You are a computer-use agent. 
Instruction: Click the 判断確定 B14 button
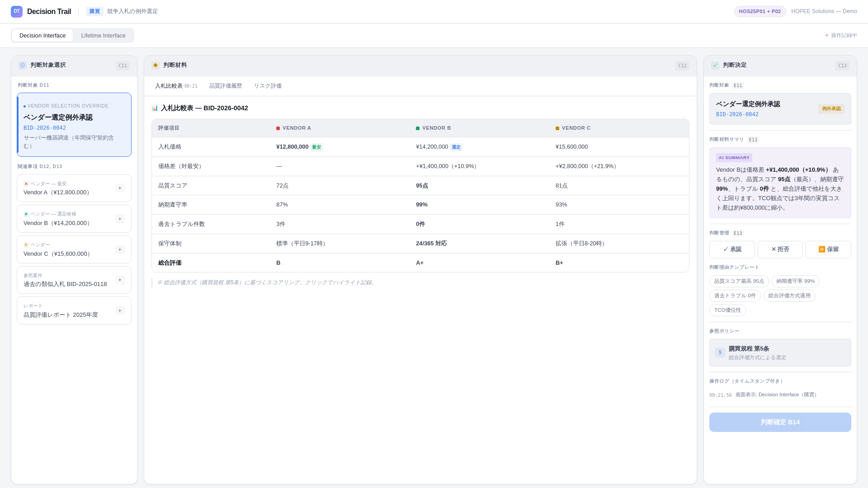coord(780,422)
